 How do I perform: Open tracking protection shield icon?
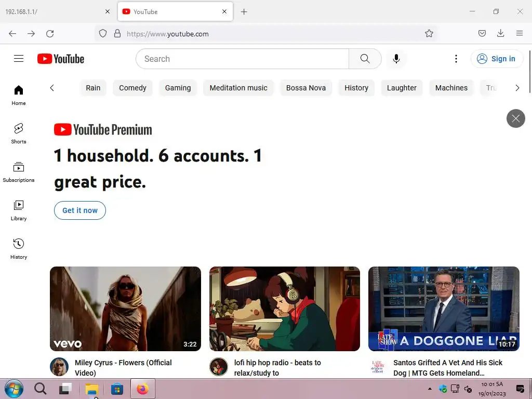tap(103, 33)
